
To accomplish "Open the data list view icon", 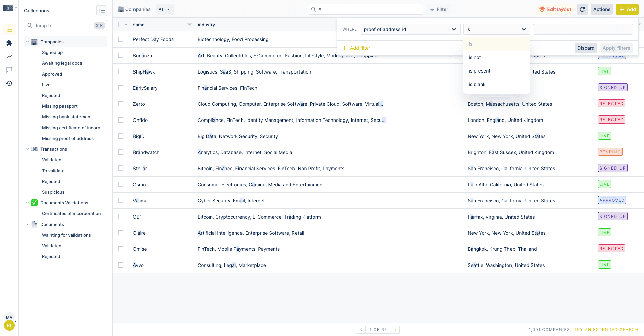I will 9,30.
